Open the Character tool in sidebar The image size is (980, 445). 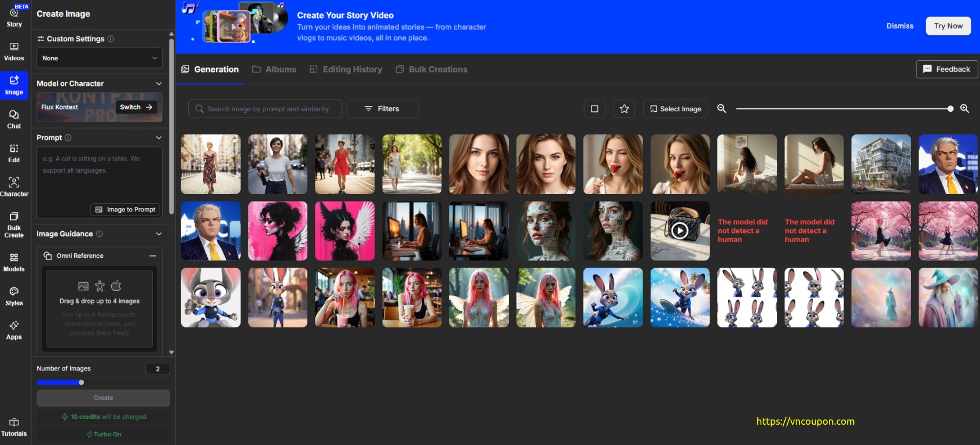click(14, 187)
